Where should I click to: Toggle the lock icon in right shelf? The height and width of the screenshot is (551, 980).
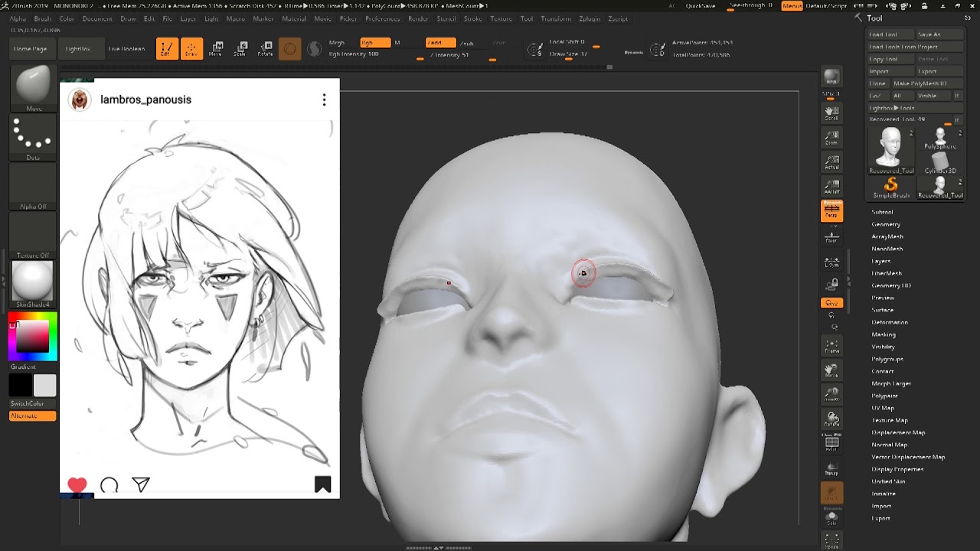pos(831,285)
